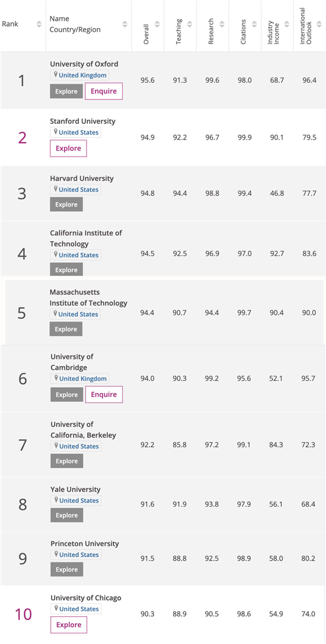Explore Yale University
Image resolution: width=326 pixels, height=644 pixels.
click(66, 515)
